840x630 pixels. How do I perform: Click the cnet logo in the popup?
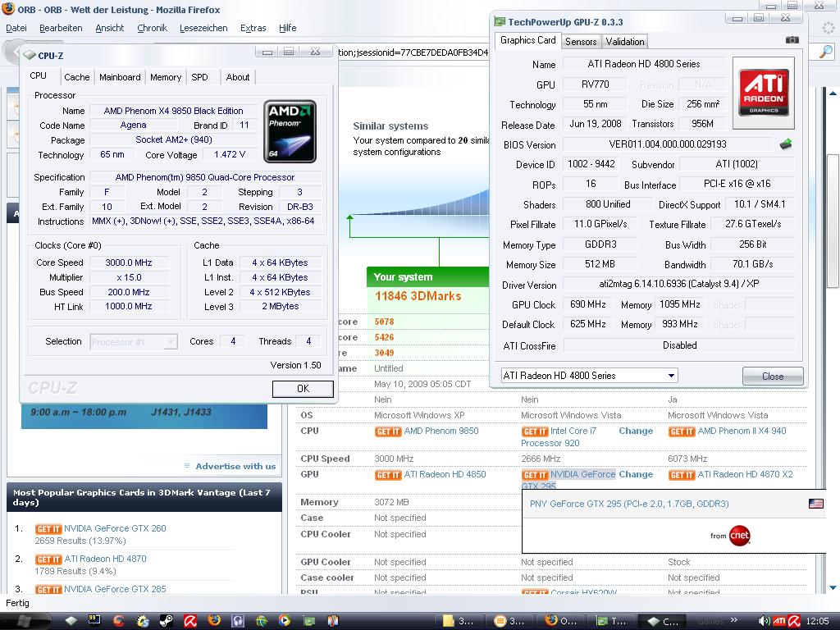tap(739, 535)
